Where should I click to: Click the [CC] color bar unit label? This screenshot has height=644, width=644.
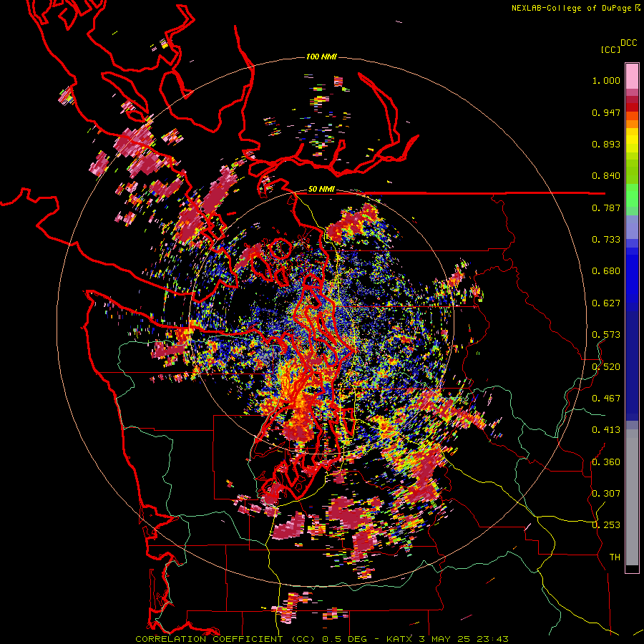pos(610,49)
